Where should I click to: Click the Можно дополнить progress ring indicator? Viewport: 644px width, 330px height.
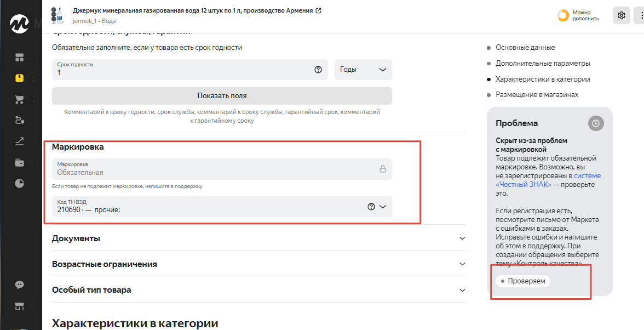[x=563, y=15]
